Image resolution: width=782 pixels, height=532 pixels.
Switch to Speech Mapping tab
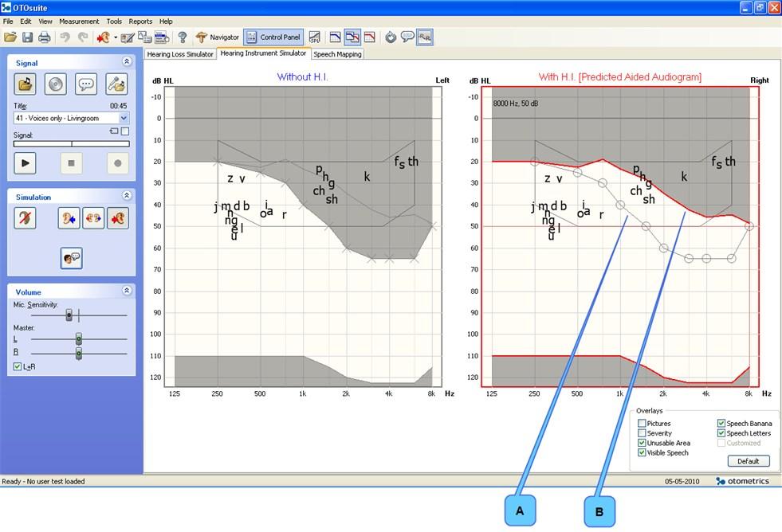(x=337, y=54)
